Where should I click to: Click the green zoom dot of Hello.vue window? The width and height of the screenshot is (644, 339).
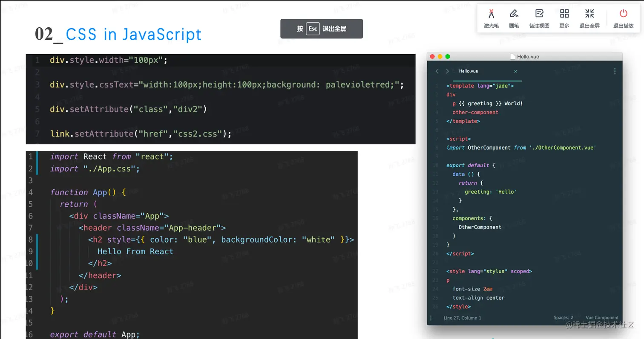(x=448, y=56)
